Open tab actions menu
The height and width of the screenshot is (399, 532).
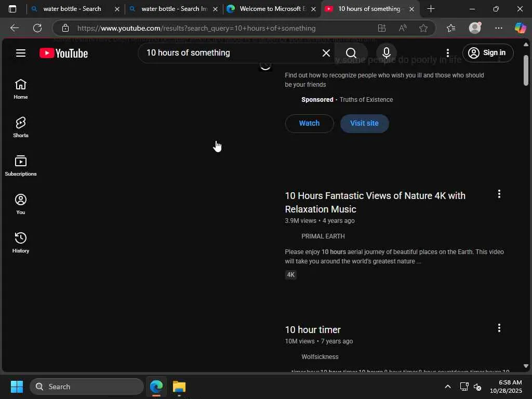coord(12,9)
